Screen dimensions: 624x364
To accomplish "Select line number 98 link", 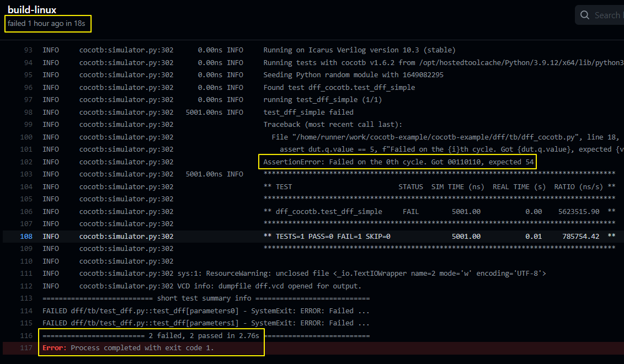I will coord(28,112).
